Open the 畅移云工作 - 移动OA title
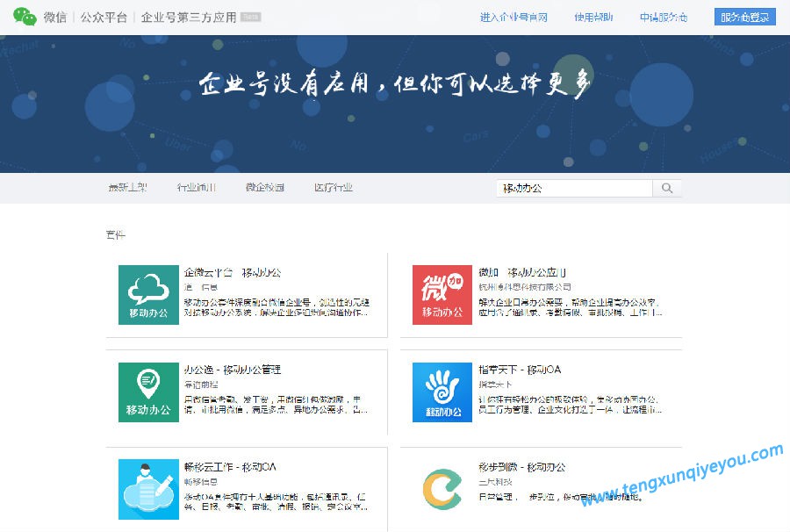The width and height of the screenshot is (790, 532). coord(230,467)
